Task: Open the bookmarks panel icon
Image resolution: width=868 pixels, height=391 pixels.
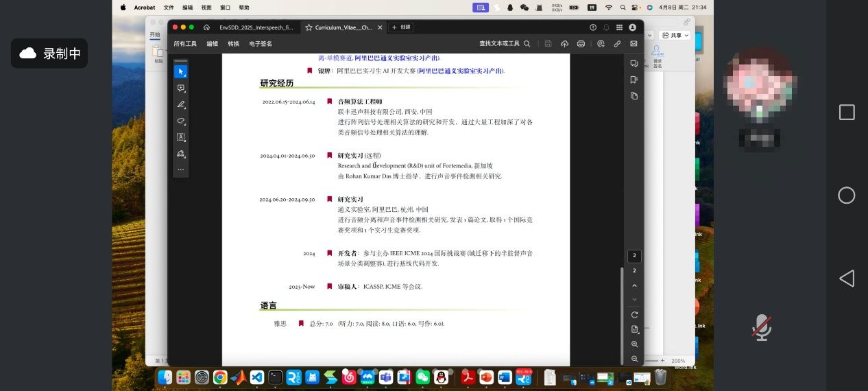Action: [x=634, y=80]
